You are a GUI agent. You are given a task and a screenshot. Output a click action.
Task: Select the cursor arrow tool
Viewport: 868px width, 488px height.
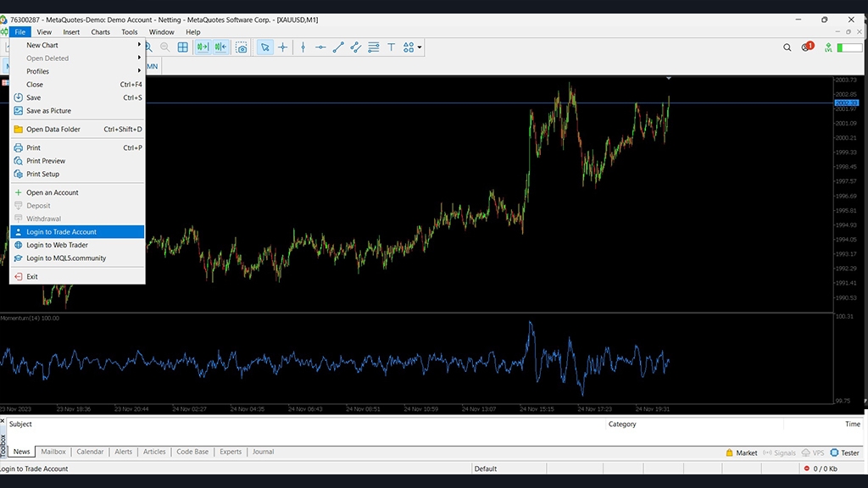[x=265, y=47]
